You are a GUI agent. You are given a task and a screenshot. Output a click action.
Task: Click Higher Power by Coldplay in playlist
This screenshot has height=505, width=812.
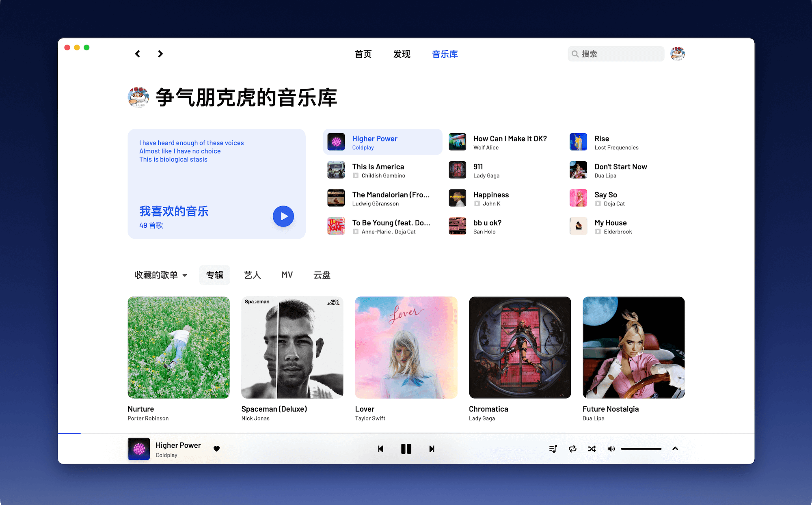382,142
